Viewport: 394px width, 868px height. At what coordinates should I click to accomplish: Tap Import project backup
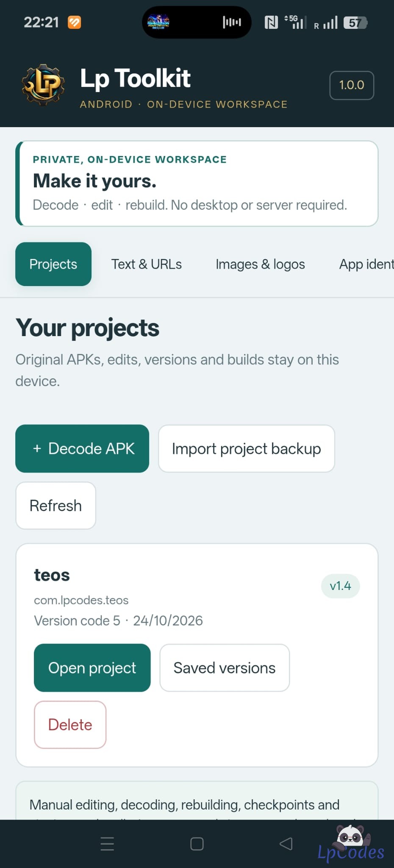[247, 448]
